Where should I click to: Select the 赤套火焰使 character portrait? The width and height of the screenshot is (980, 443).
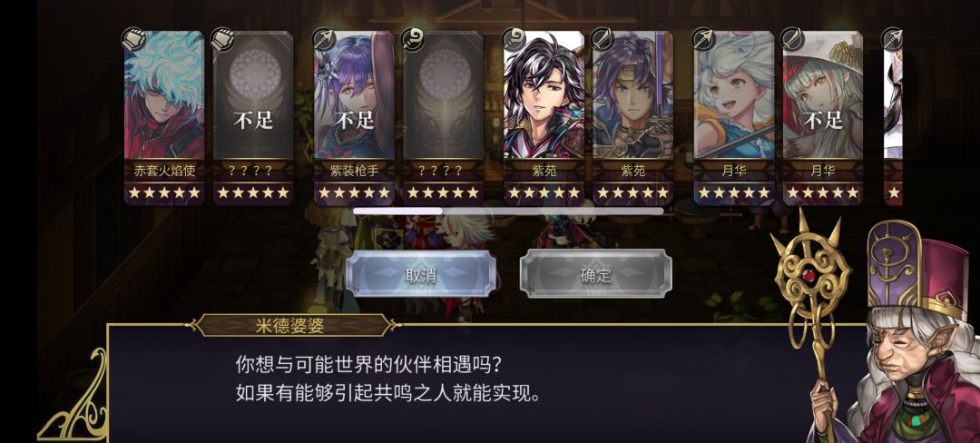[164, 95]
